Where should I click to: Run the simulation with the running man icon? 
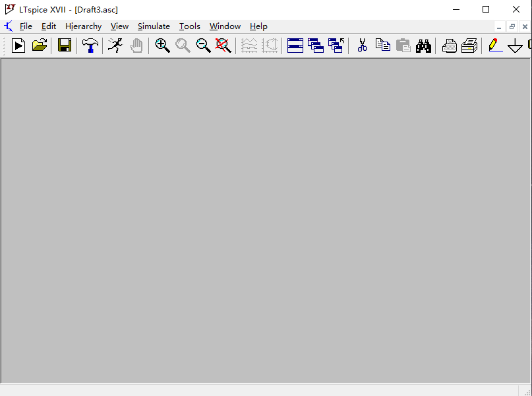pyautogui.click(x=115, y=46)
